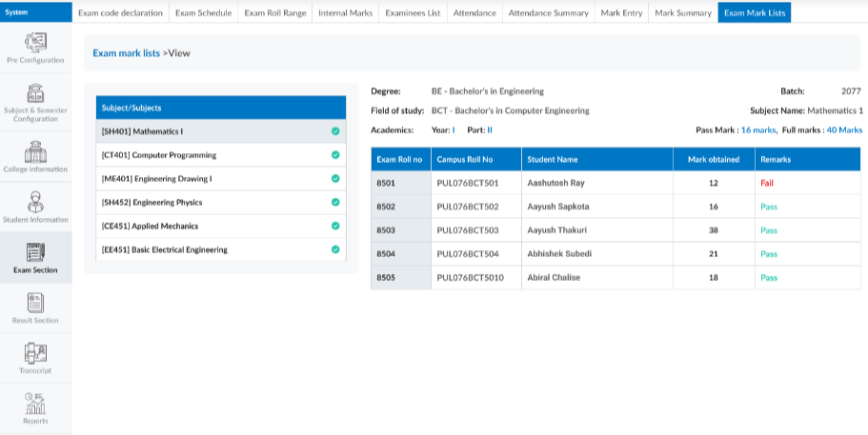Click System header in sidebar

pos(36,11)
